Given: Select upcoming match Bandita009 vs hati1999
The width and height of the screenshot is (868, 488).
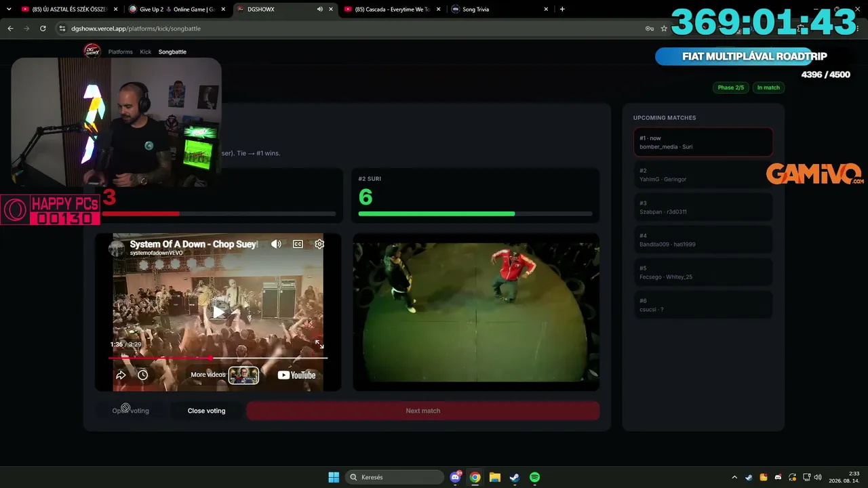Looking at the screenshot, I should click(703, 240).
